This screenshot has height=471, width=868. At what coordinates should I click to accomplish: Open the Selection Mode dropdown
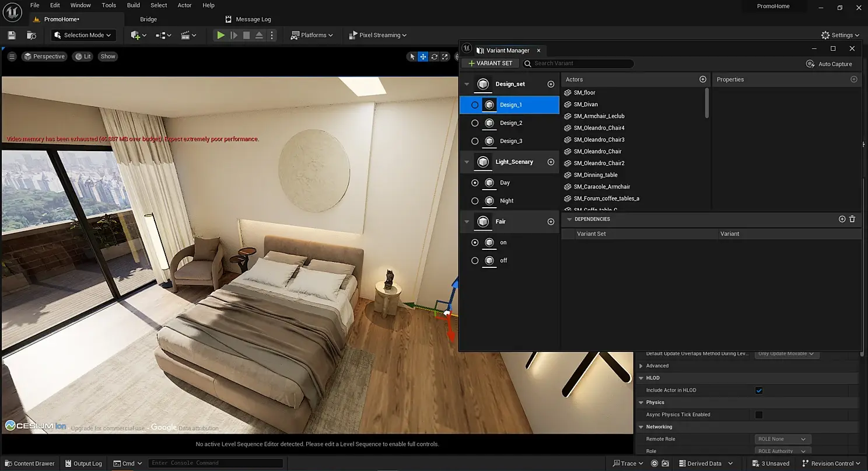pyautogui.click(x=83, y=35)
